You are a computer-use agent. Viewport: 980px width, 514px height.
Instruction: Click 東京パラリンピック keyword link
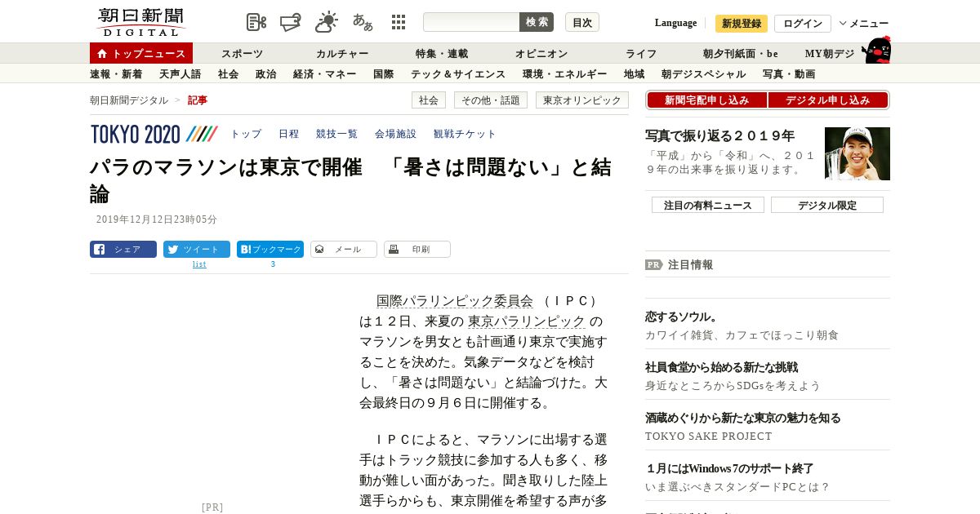(527, 321)
